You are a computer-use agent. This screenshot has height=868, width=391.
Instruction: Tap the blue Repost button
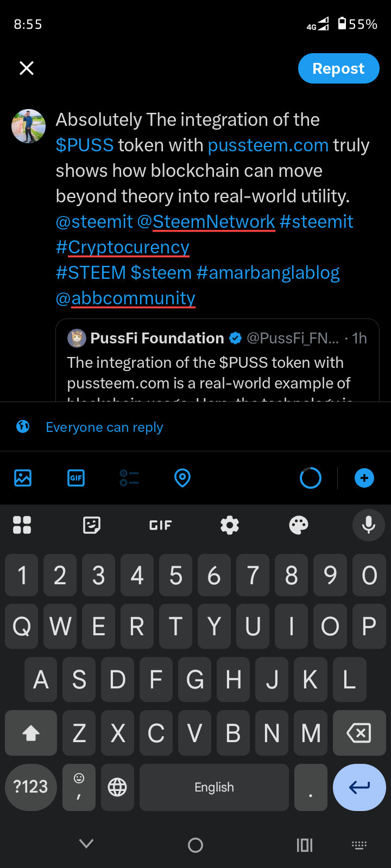(x=338, y=68)
